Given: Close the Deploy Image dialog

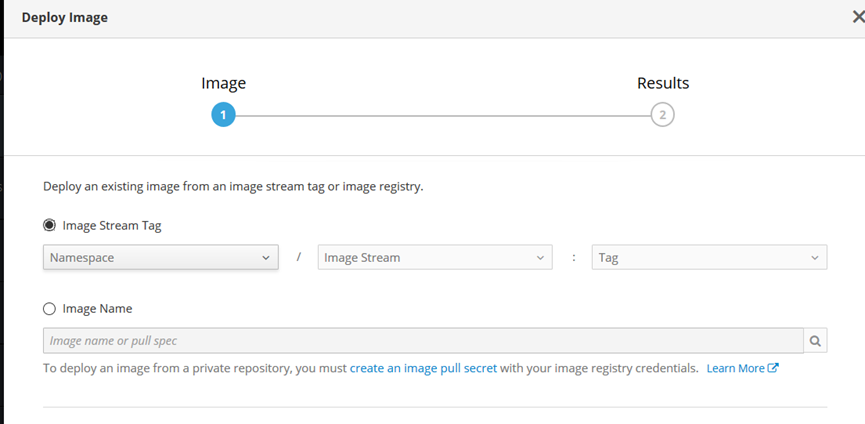Looking at the screenshot, I should (x=858, y=17).
